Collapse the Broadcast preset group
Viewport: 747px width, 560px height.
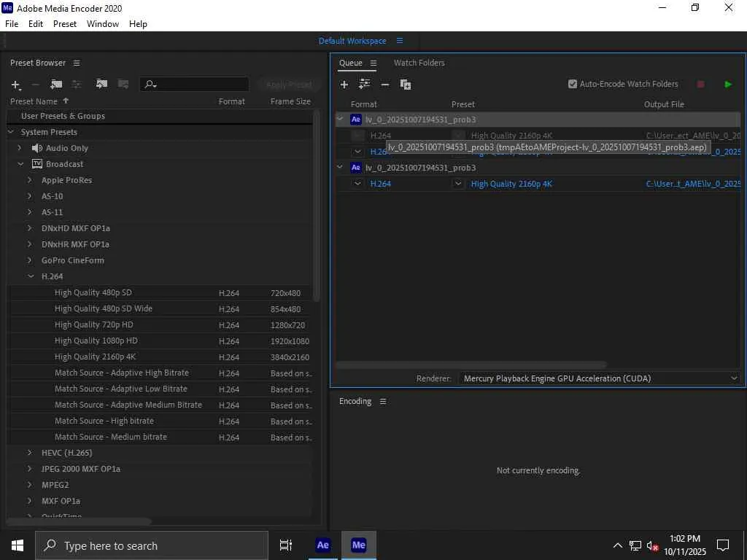click(20, 164)
